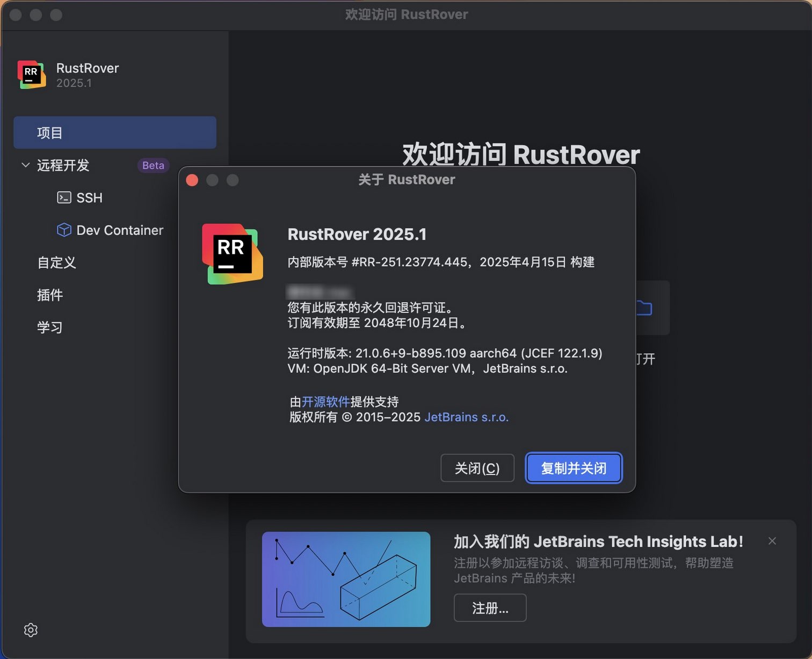The image size is (812, 659).
Task: Open the 学习 page
Action: (50, 327)
